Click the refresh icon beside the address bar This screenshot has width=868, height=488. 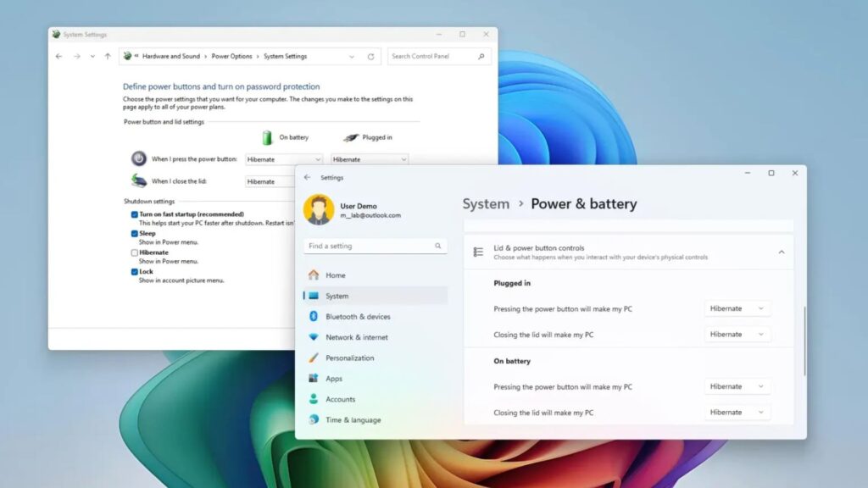370,57
